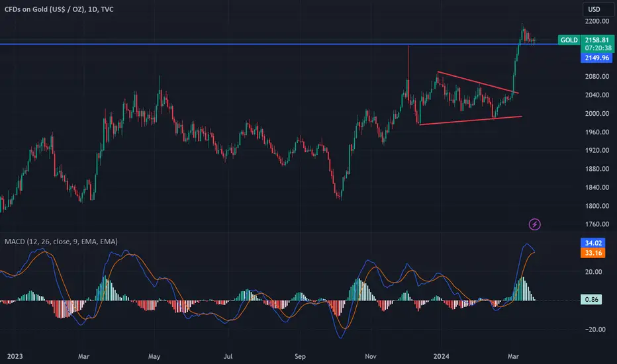
Task: Click the 1920.00 price axis label
Action: click(x=597, y=150)
